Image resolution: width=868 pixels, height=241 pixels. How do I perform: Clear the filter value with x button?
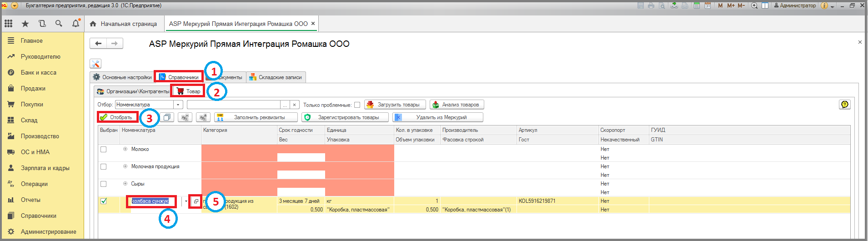[x=295, y=105]
